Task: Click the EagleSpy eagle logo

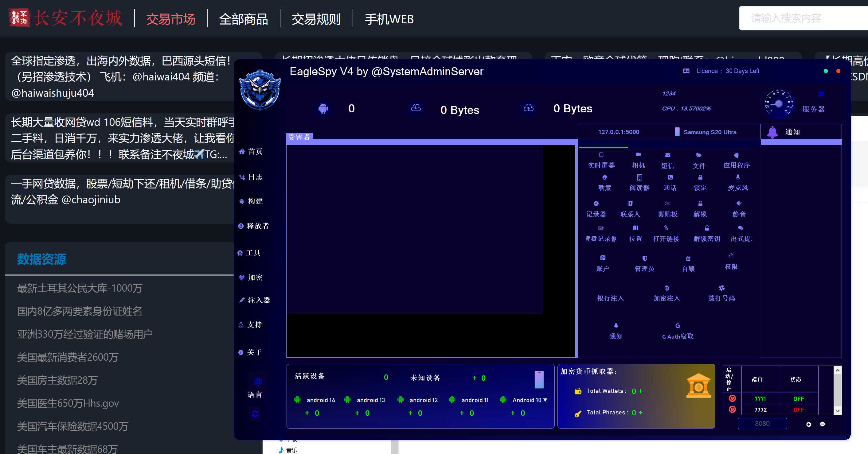Action: pos(260,90)
